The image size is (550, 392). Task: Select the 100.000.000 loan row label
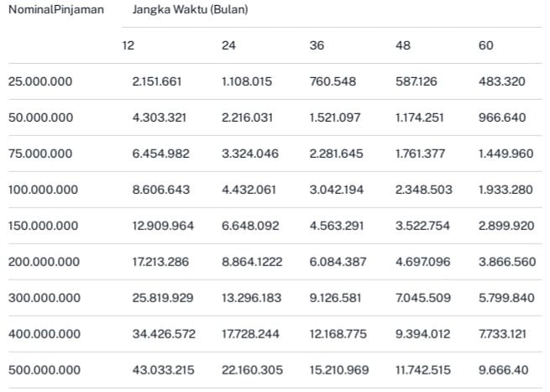coord(43,190)
